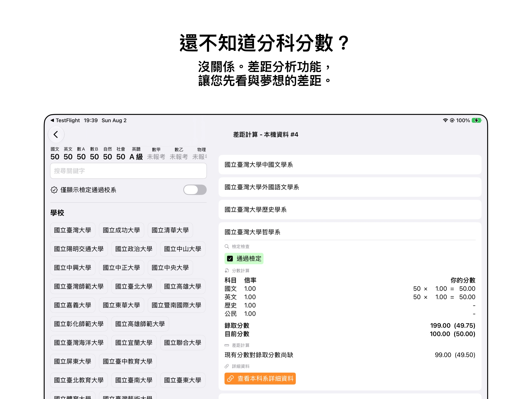532x399 pixels.
Task: Tap the 目前分數 value 100.00 (50.00)
Action: coord(453,334)
